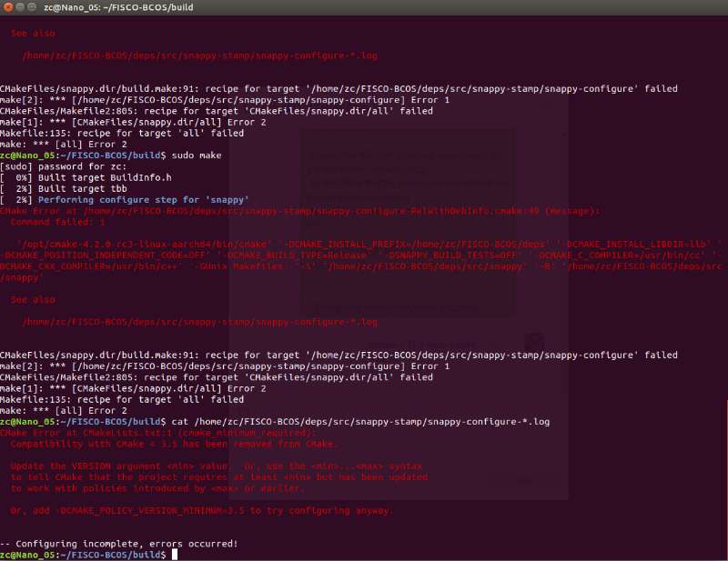
Task: Click the final prompt with the cursor block
Action: pos(88,555)
